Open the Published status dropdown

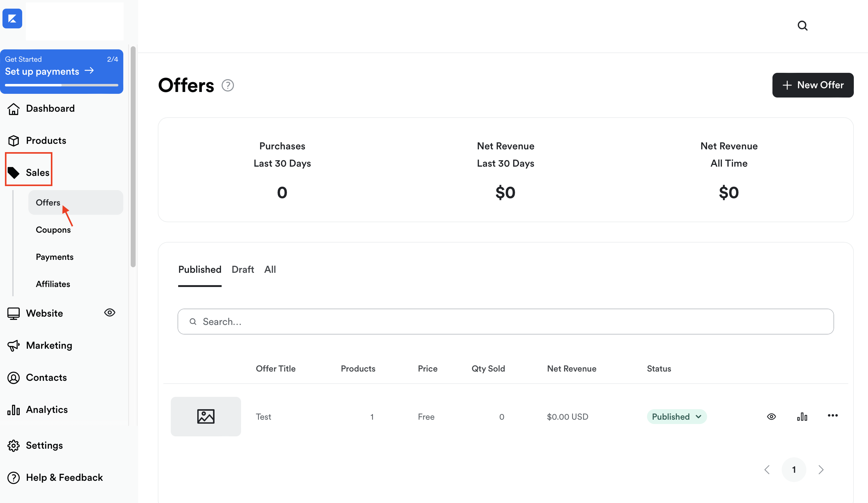[677, 417]
